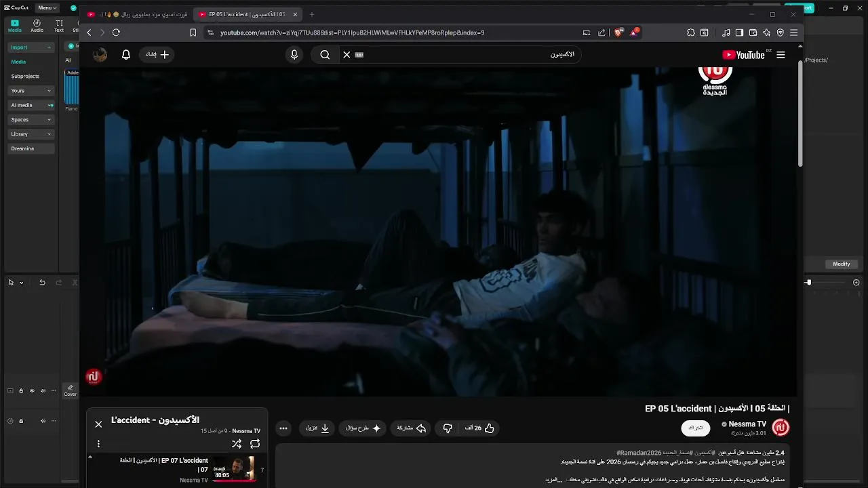Viewport: 868px width, 488px height.
Task: Open YouTube guide hamburger menu
Action: point(781,55)
